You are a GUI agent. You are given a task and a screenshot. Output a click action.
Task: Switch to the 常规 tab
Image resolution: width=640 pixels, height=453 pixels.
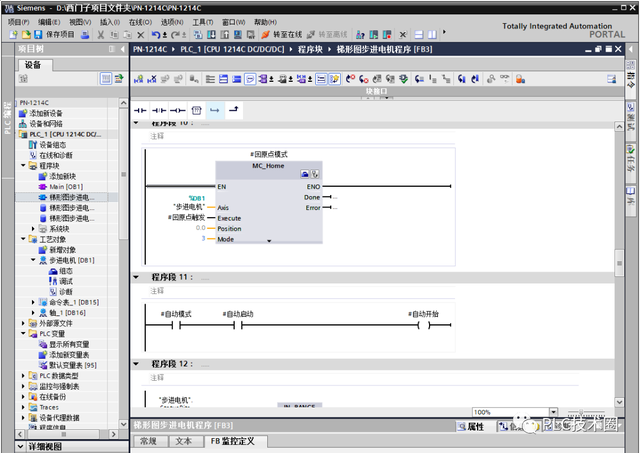[149, 442]
